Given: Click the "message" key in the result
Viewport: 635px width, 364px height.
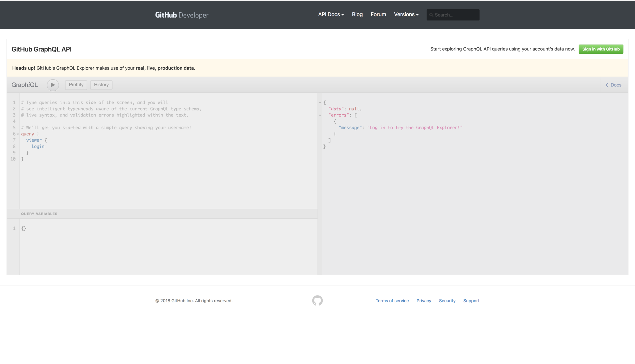Looking at the screenshot, I should tap(350, 128).
